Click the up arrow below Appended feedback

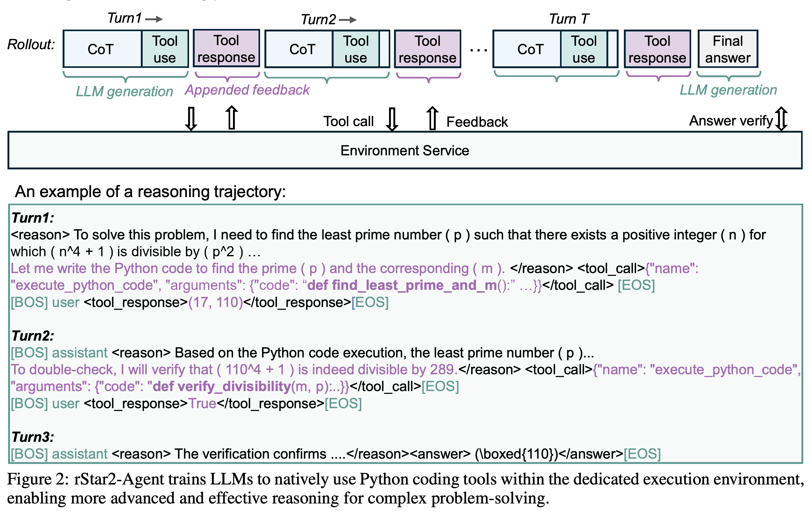tap(232, 117)
